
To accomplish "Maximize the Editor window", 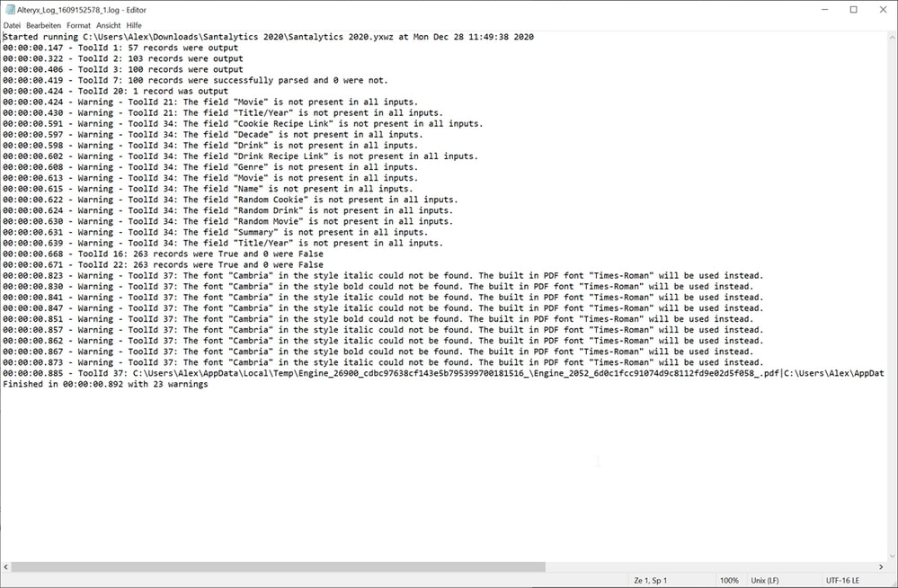I will [854, 9].
